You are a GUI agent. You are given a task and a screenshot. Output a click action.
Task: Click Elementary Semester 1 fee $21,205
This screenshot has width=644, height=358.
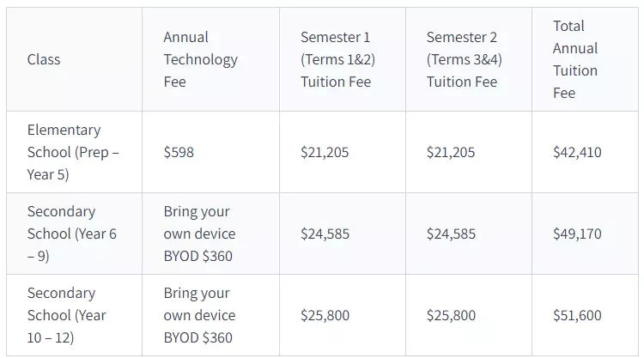pyautogui.click(x=343, y=152)
